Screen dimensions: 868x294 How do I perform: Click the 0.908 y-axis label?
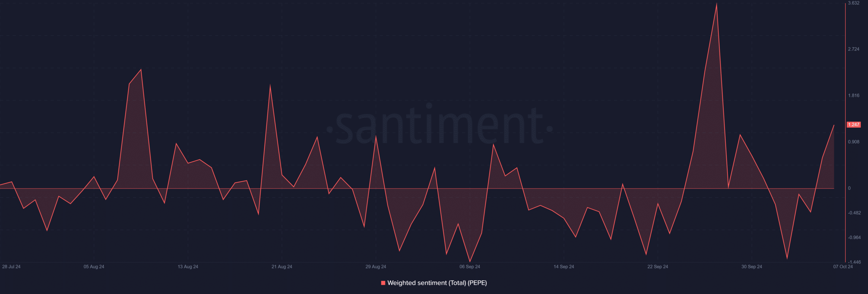coord(853,142)
